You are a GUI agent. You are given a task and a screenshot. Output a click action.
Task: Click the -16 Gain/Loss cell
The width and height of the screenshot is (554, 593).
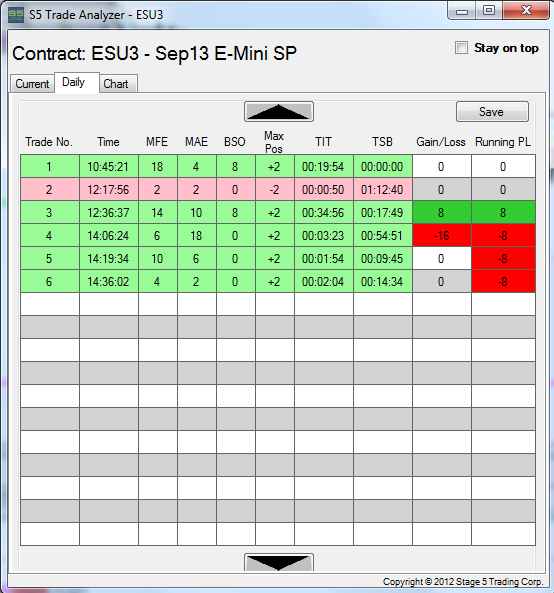(442, 236)
